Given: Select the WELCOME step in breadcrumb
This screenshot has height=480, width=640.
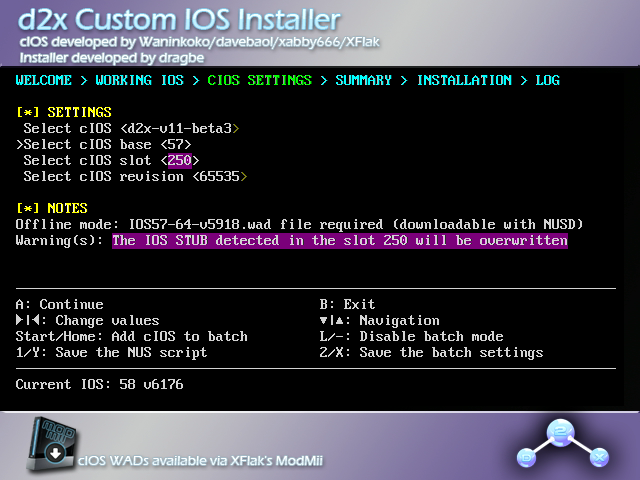Looking at the screenshot, I should [44, 80].
